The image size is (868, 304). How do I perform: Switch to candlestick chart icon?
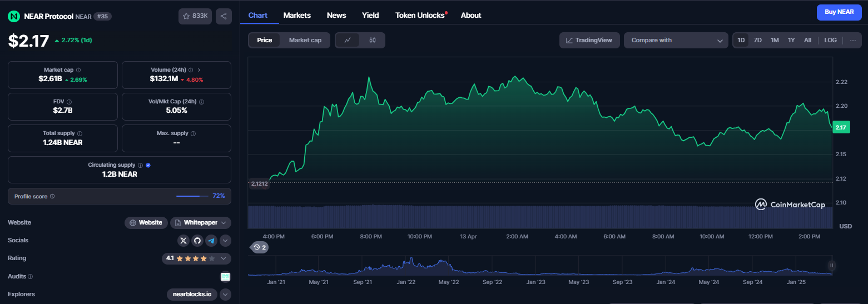[373, 40]
